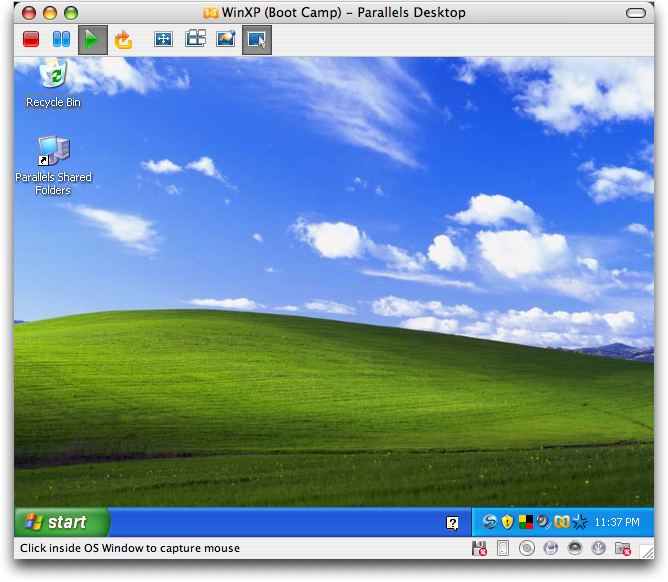The width and height of the screenshot is (668, 582).
Task: Click the orange Parallels Tools tray icon
Action: pyautogui.click(x=562, y=522)
